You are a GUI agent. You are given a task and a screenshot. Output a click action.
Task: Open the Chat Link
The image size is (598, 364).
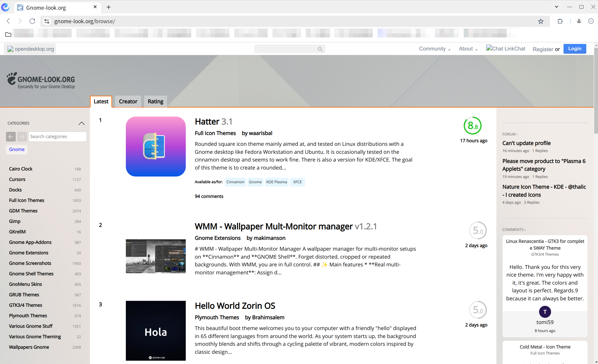point(505,49)
